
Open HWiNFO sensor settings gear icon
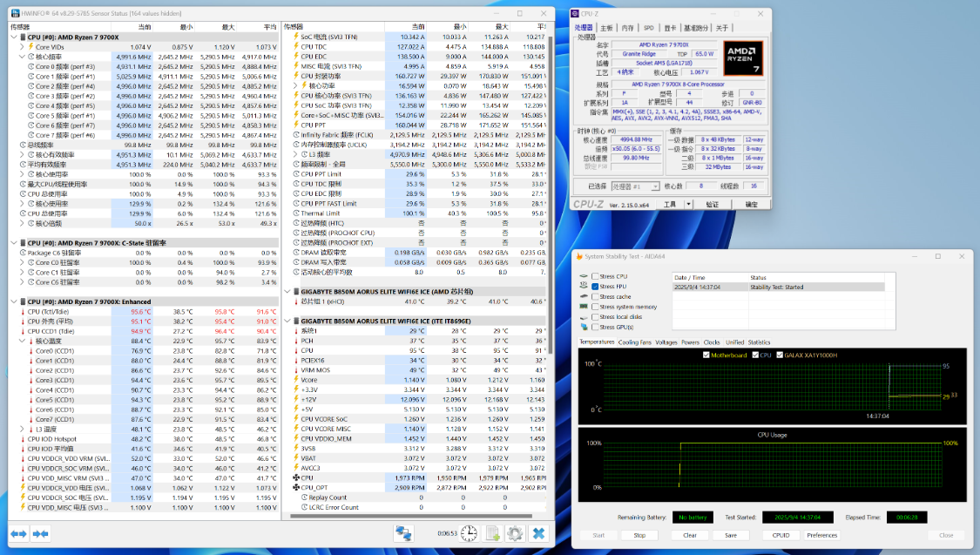515,533
